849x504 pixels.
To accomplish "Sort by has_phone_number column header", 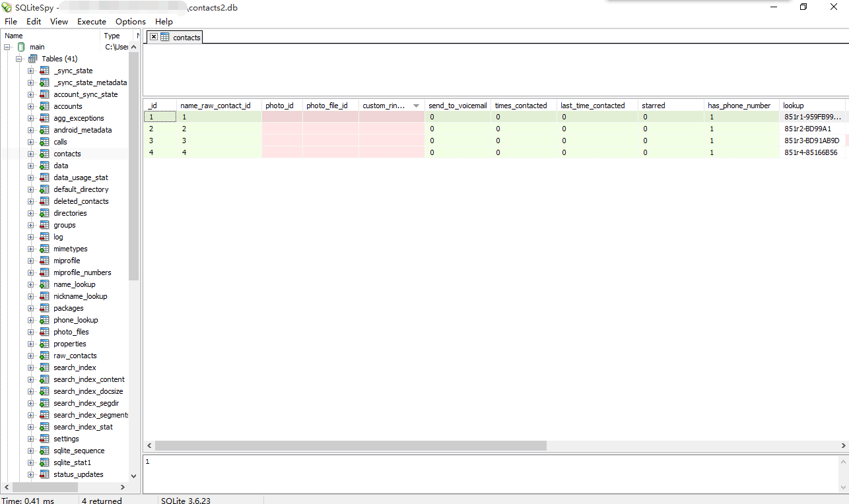I will [742, 106].
